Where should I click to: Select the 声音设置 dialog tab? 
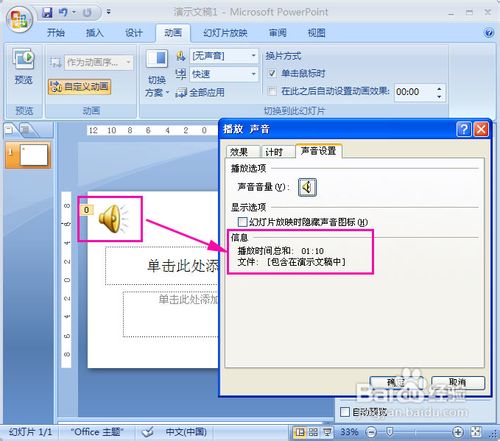(x=318, y=151)
